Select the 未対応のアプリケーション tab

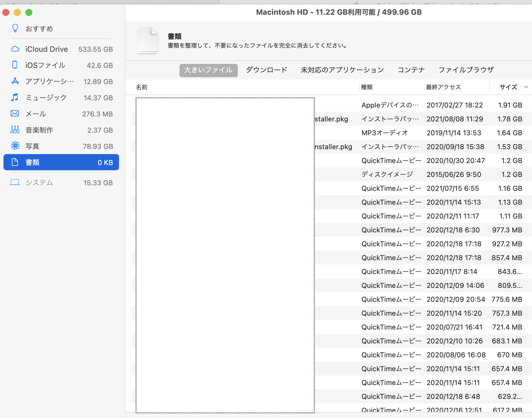pyautogui.click(x=342, y=70)
